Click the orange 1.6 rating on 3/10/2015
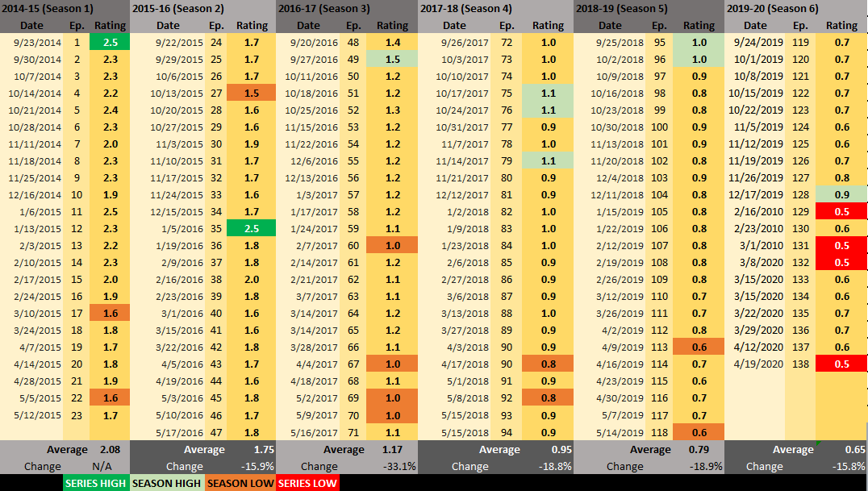The image size is (868, 491). coord(110,313)
